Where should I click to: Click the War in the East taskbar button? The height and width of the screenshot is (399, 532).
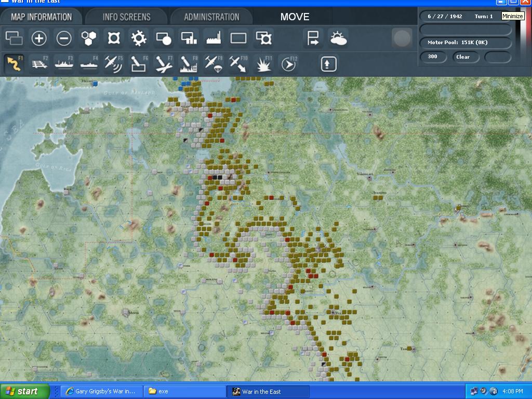click(268, 392)
